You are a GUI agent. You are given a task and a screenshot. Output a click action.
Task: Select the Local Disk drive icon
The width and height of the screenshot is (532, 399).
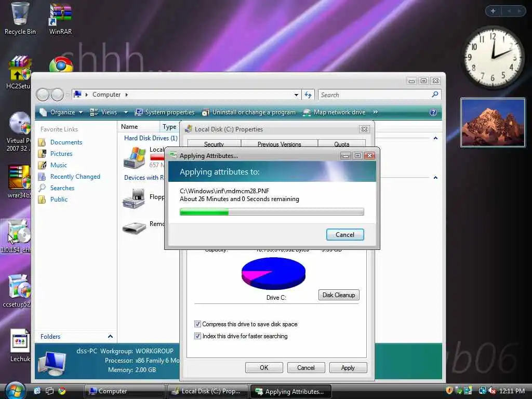point(135,158)
